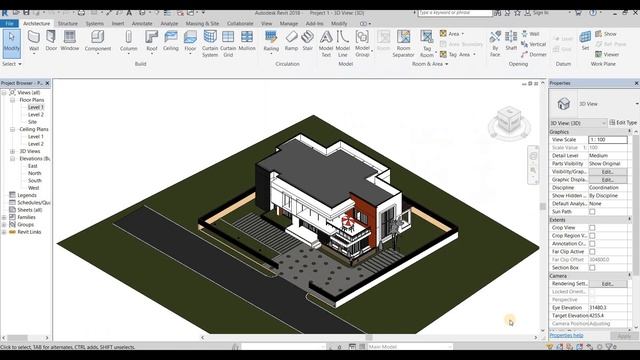This screenshot has width=640, height=360.
Task: Expand the Groups tree node
Action: [4, 225]
